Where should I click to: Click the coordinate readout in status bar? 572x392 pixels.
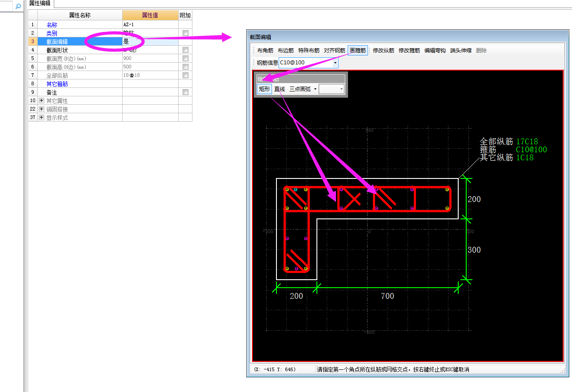click(275, 369)
